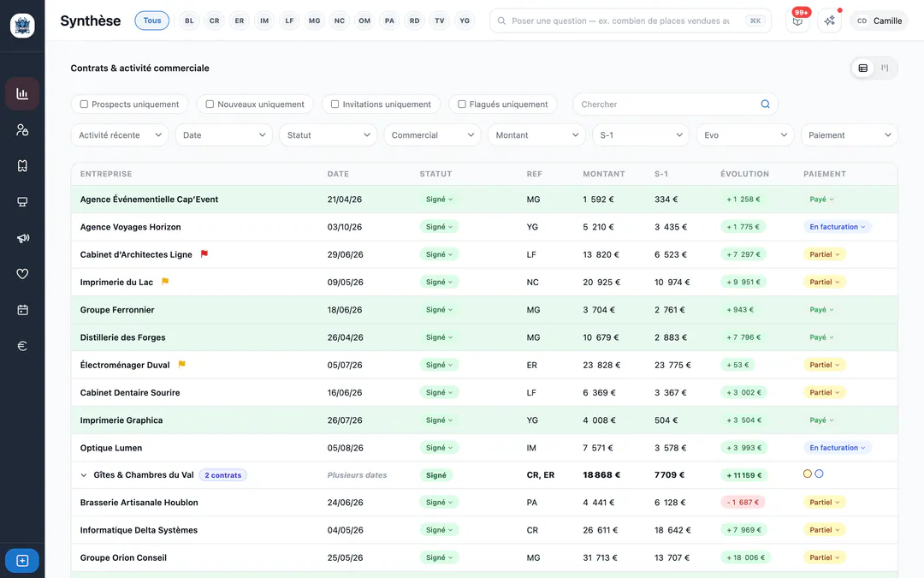924x578 pixels.
Task: Sort by MONTANT column header
Action: [x=603, y=174]
